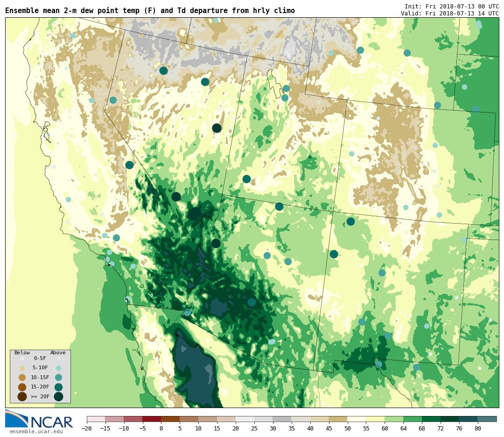
Task: Pick the colorbar swatch between -20 and -15
Action: tap(96, 419)
